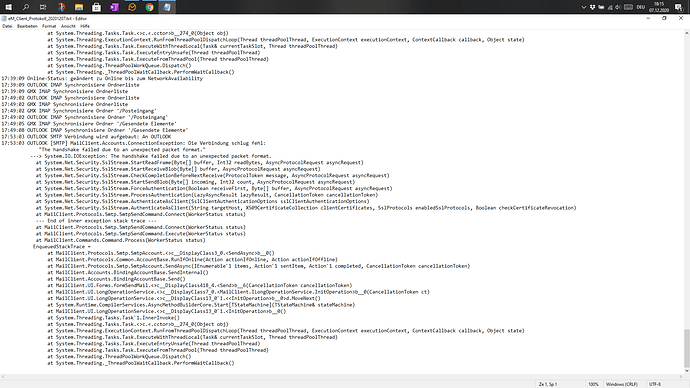Click the last line '_ThreadPoolWaitCallback.PerformWaitCallback()'
690x388 pixels.
pos(141,363)
